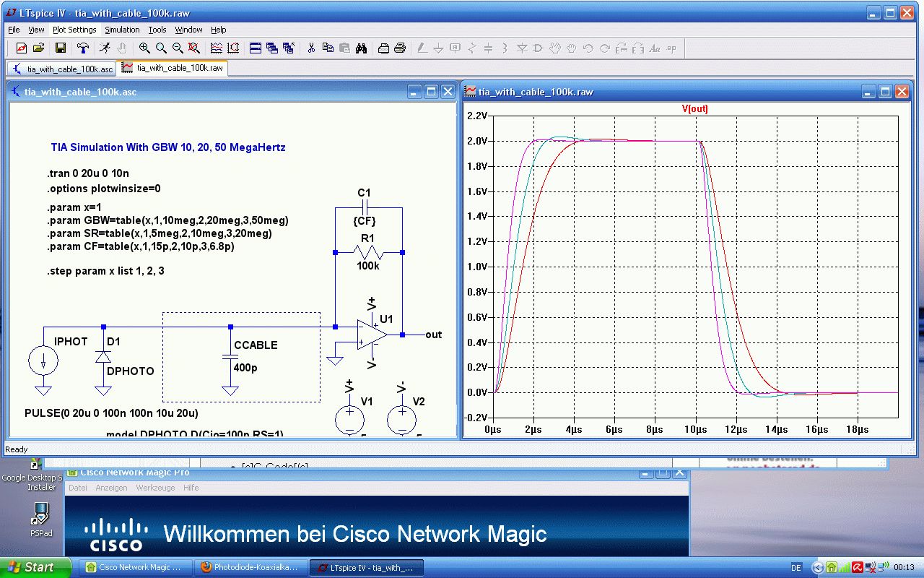The image size is (924, 578).
Task: Minimize the tia_with_cable_100k.raw plot window
Action: click(868, 92)
